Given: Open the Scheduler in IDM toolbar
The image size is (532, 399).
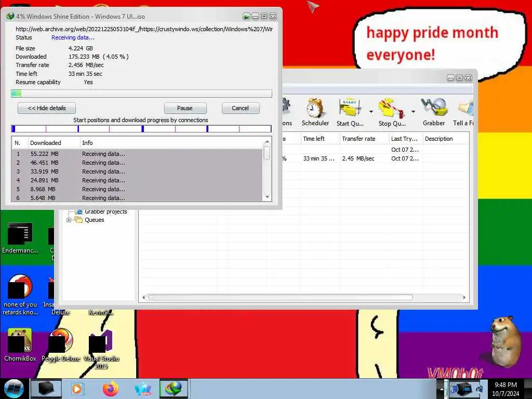Looking at the screenshot, I should pos(315,112).
